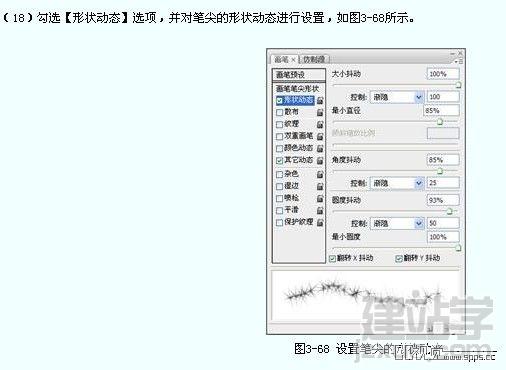506x370 pixels.
Task: Click the lock icon beside 双重画笔
Action: coord(320,136)
